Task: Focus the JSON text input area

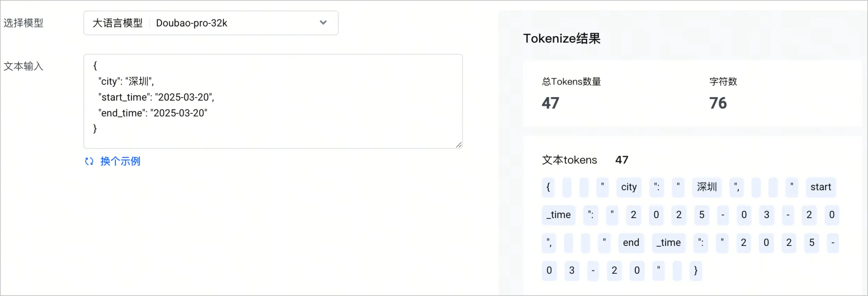Action: pyautogui.click(x=273, y=101)
